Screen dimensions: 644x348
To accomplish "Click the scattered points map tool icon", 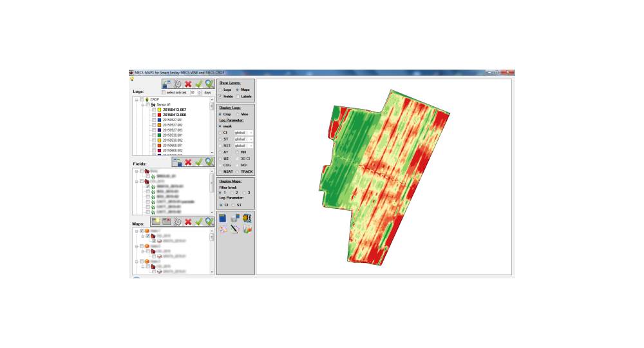I will [223, 229].
